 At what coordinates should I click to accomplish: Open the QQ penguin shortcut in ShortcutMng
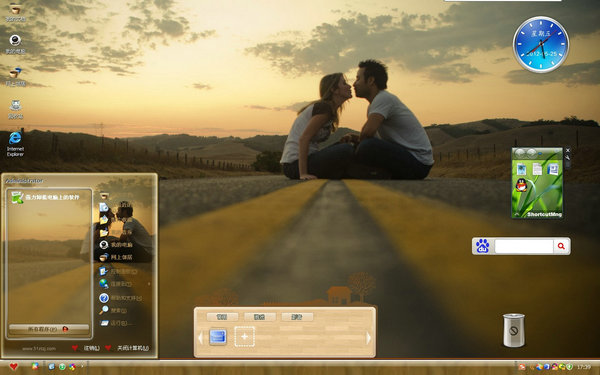click(521, 185)
